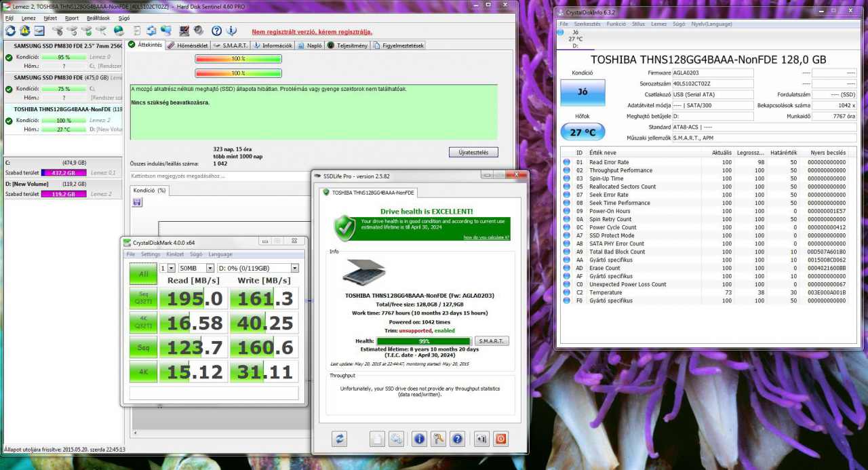This screenshot has width=868, height=470.
Task: Open Funkció menu in CrystalDiskInfo
Action: 616,24
